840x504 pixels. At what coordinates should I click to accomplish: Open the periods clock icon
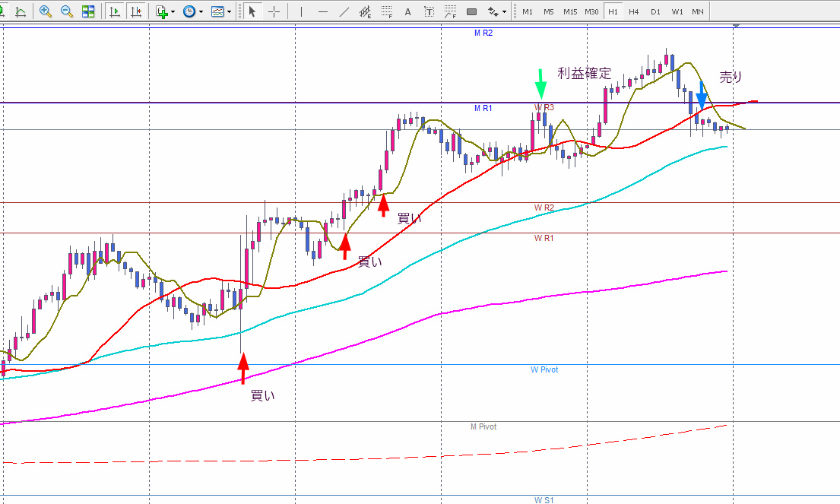[189, 11]
